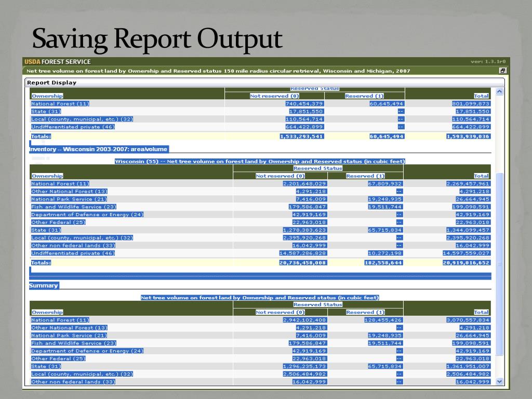Screen dimensions: 532x399
Task: Click the totals value 1,533,293,541
Action: click(302, 137)
